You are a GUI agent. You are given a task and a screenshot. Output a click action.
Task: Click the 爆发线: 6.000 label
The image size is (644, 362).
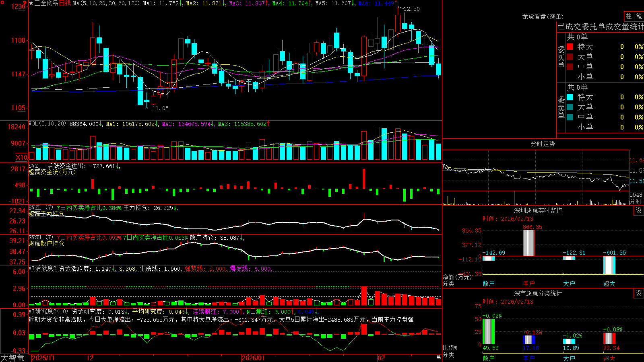250,269
